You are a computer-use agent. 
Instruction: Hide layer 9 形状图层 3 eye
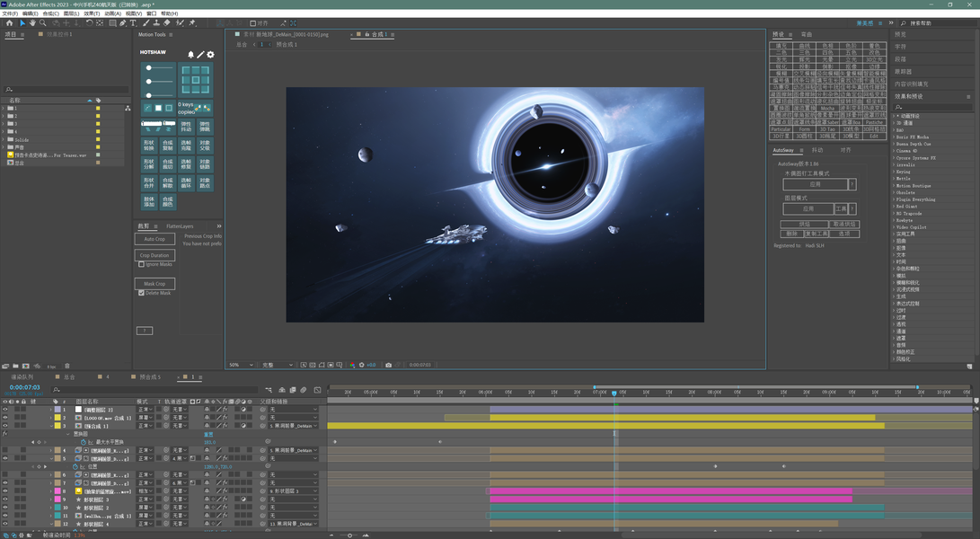coord(5,499)
